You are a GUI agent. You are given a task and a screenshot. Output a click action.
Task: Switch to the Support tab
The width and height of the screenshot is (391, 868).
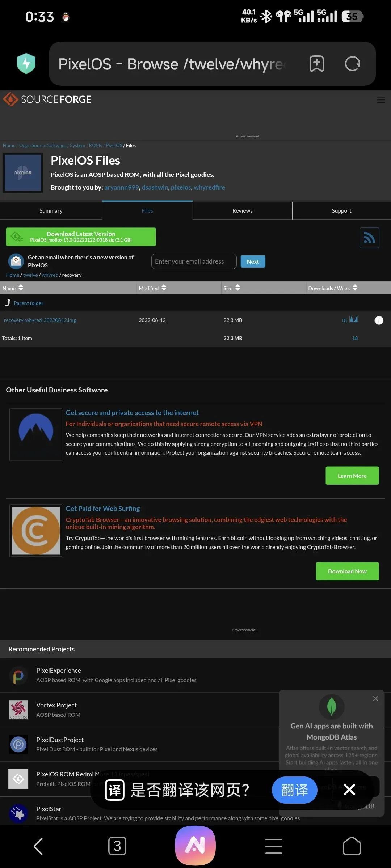(x=341, y=210)
